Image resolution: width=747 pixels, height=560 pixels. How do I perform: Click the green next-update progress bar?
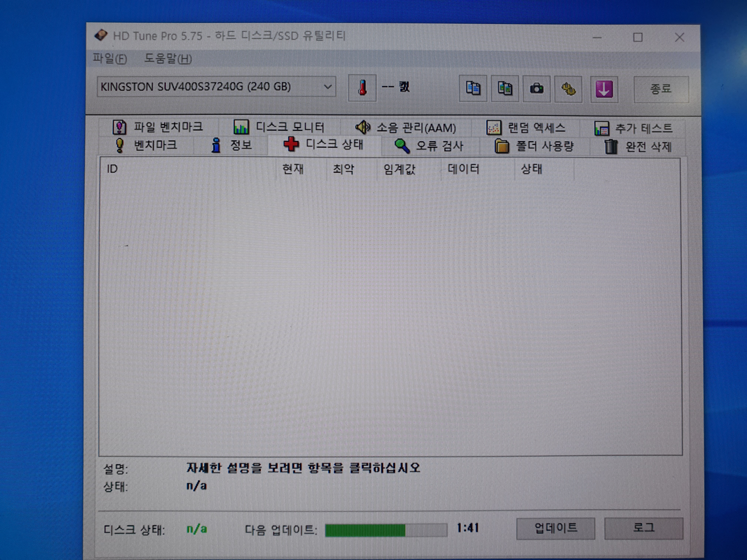click(x=386, y=530)
